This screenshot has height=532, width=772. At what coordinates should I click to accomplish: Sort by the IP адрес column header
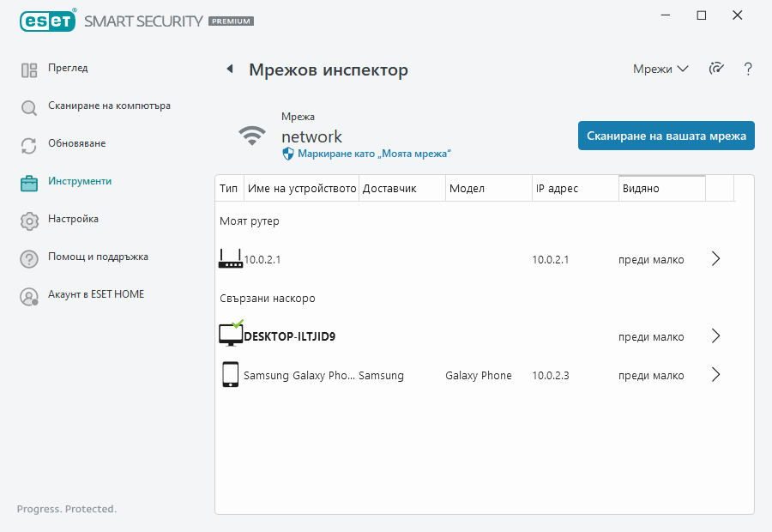pos(574,189)
